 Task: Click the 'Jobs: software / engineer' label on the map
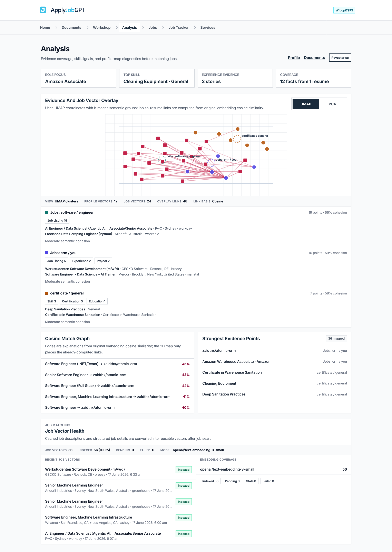click(x=184, y=156)
